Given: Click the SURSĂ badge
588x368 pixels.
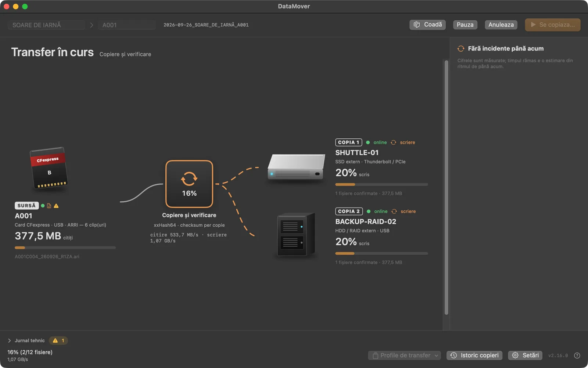Looking at the screenshot, I should tap(27, 206).
